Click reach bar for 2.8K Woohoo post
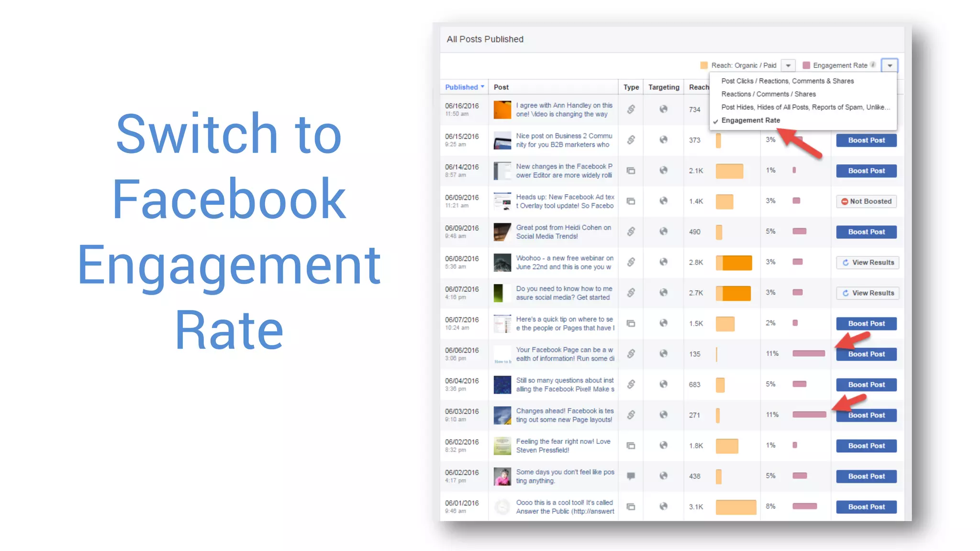 pos(734,263)
